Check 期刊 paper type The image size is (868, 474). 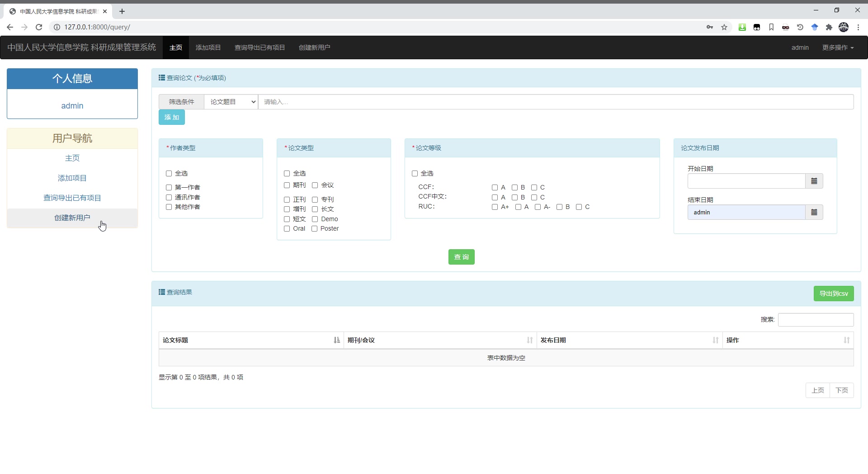point(287,185)
